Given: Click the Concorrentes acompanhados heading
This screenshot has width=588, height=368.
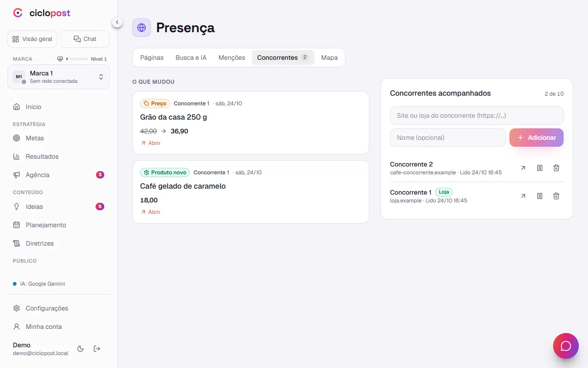Looking at the screenshot, I should click(441, 93).
